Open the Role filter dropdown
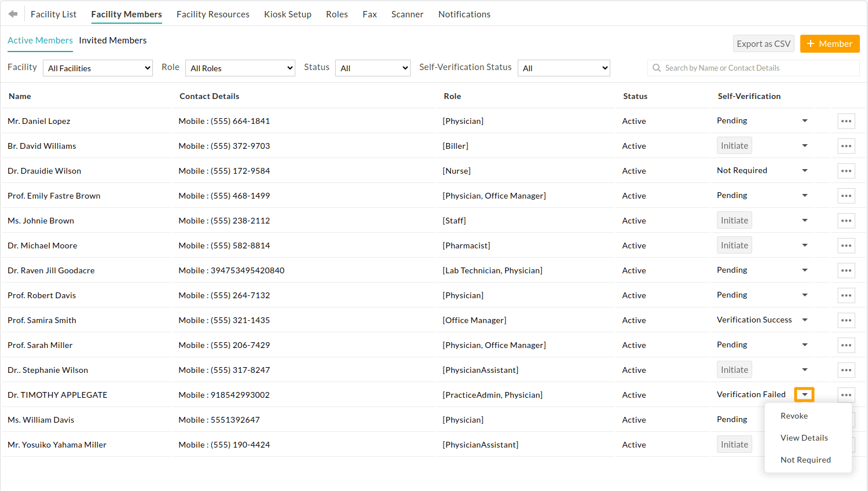The height and width of the screenshot is (491, 868). click(x=240, y=68)
